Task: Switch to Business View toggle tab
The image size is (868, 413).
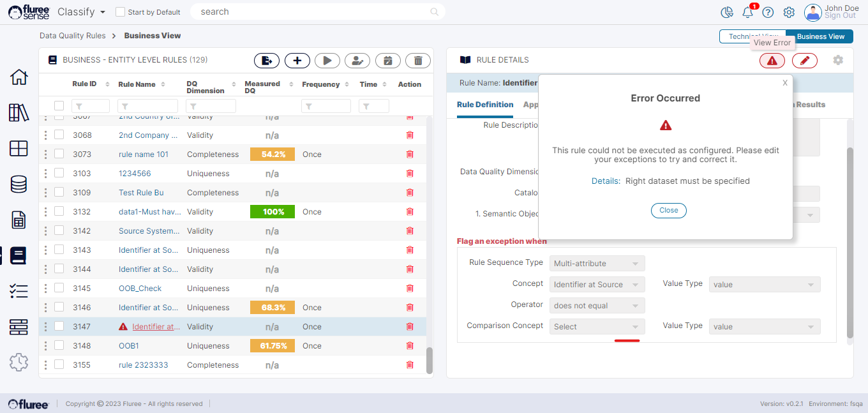Action: click(820, 36)
